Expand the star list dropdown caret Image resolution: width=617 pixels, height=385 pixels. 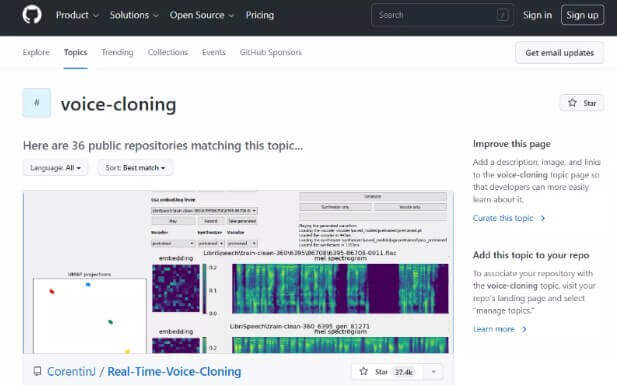(433, 372)
